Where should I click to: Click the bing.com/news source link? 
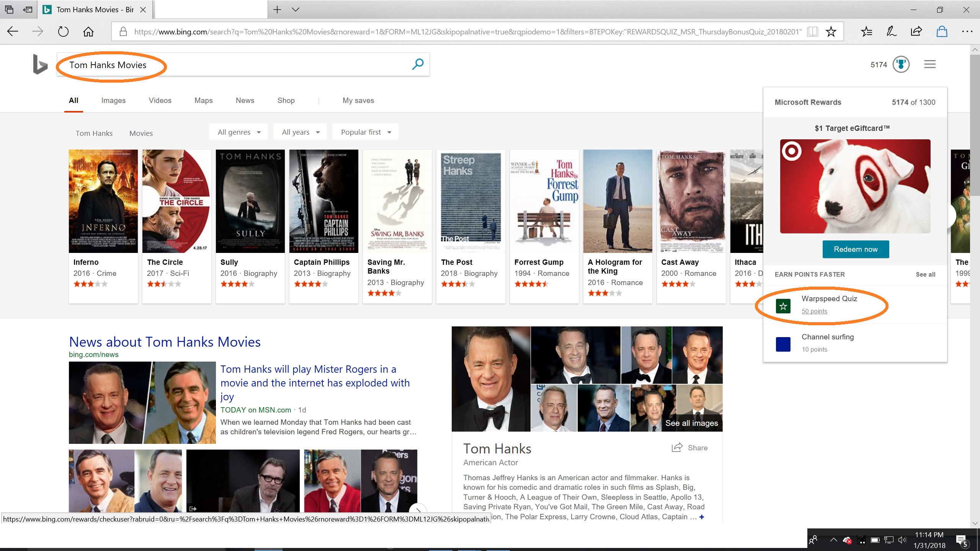[x=93, y=354]
